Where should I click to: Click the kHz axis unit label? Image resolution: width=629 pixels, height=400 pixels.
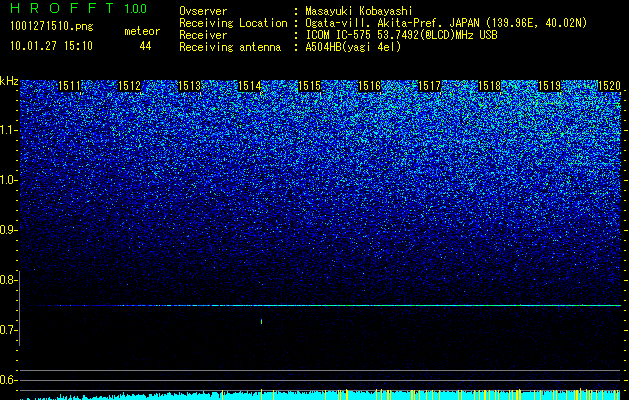(9, 81)
